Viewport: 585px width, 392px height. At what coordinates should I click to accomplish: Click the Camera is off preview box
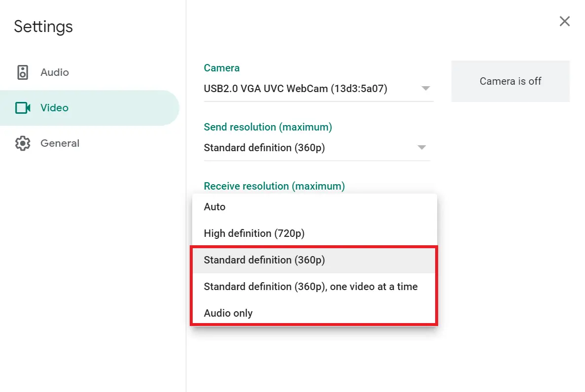point(511,81)
